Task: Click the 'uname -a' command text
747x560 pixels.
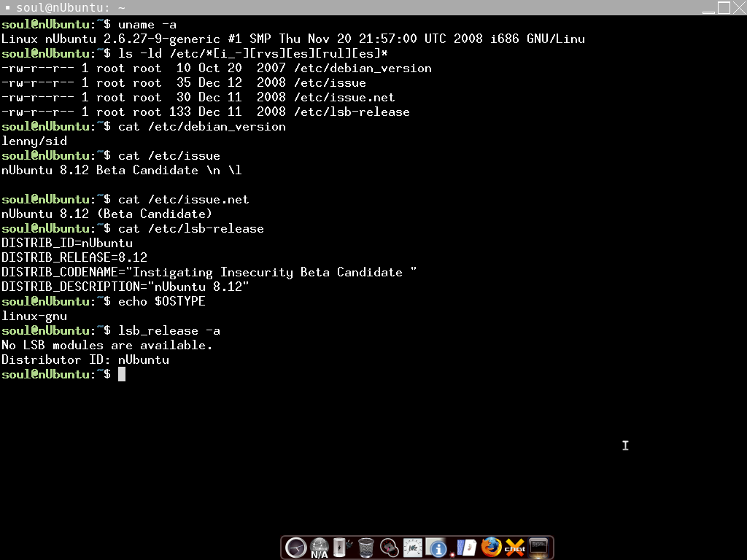Action: pyautogui.click(x=147, y=24)
